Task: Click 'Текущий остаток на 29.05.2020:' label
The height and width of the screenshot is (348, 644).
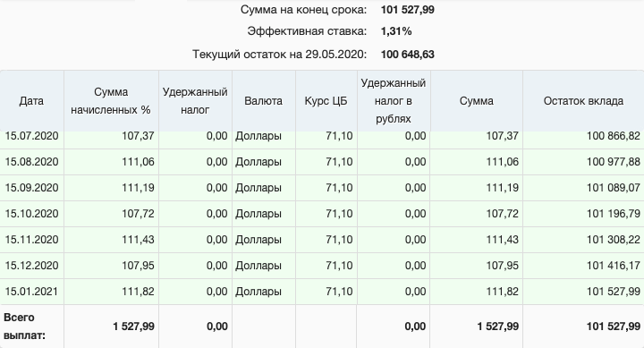Action: (x=279, y=55)
